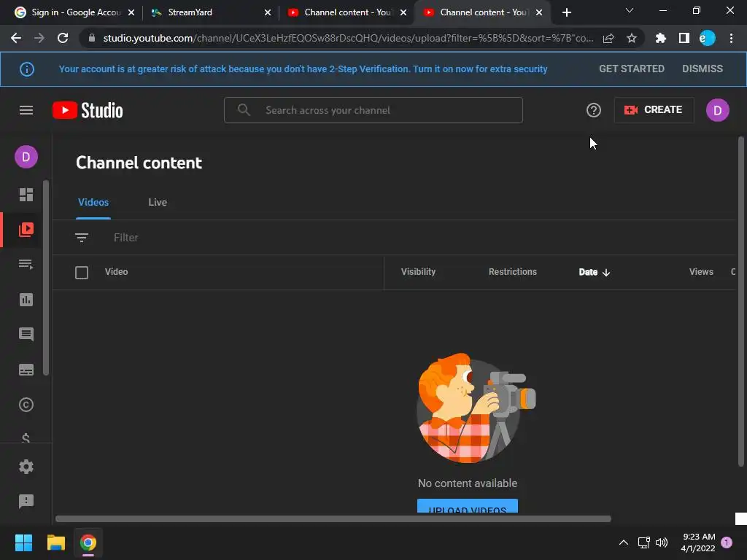Image resolution: width=747 pixels, height=560 pixels.
Task: Reload the current page
Action: click(63, 38)
